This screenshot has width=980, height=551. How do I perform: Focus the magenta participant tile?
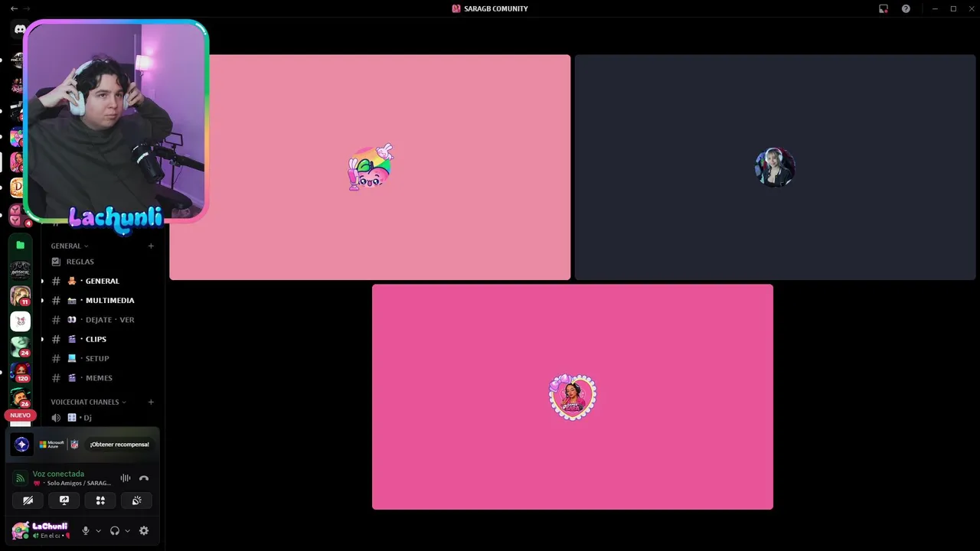coord(573,396)
